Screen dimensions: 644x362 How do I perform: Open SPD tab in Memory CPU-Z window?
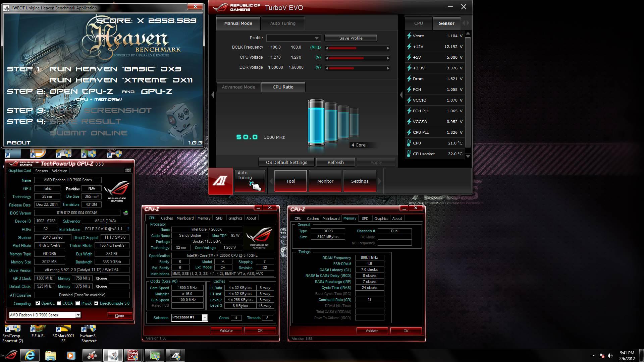click(365, 218)
